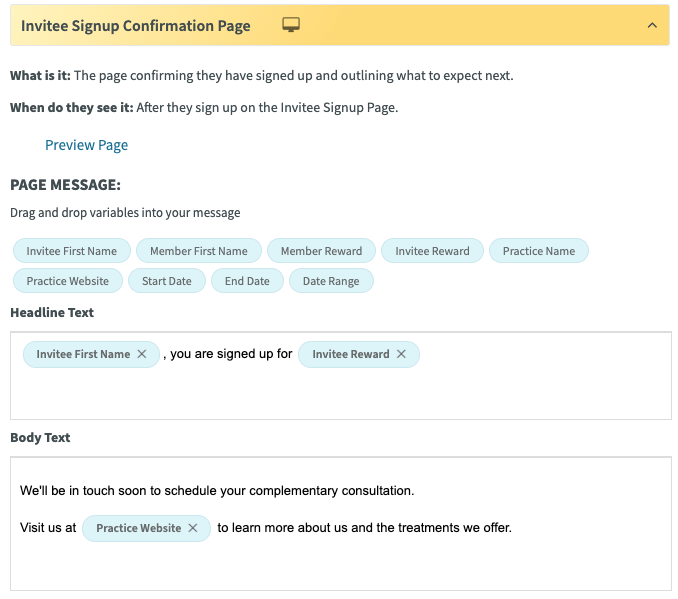
Task: Select the Invitee Reward variable chip
Action: [x=432, y=251]
